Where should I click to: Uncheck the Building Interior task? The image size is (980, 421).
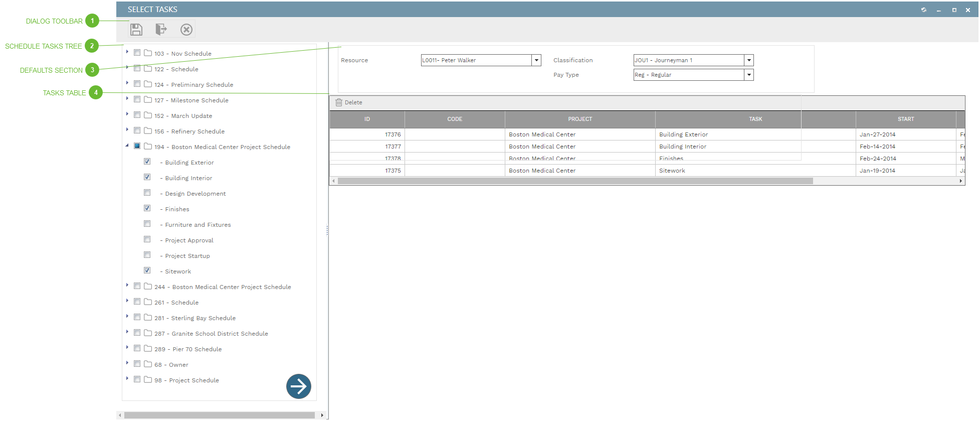(x=147, y=177)
